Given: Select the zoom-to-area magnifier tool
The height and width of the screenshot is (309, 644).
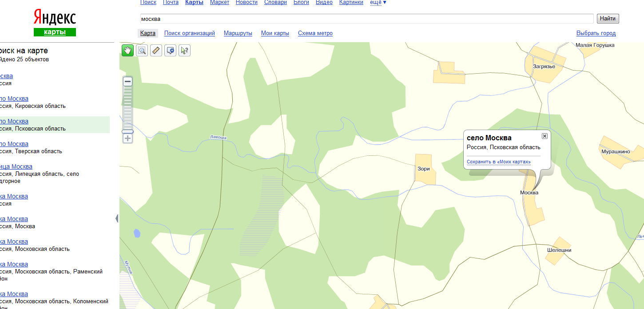Looking at the screenshot, I should click(142, 51).
